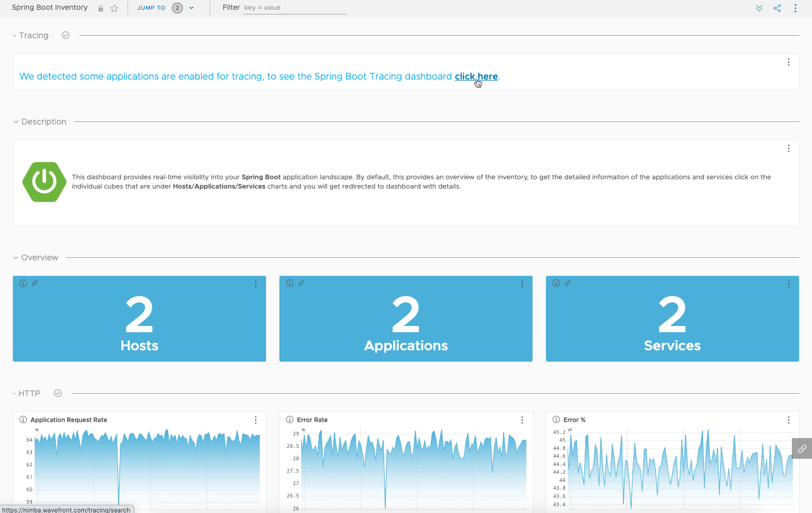Open the Services card options menu
The width and height of the screenshot is (812, 513).
click(x=788, y=284)
